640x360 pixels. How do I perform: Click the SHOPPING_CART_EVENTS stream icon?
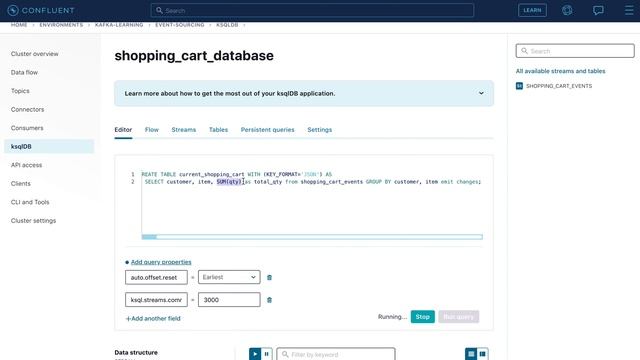click(519, 86)
